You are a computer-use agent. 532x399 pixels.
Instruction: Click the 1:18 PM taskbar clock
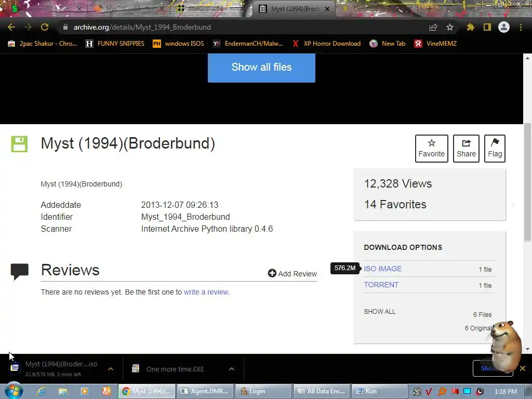point(506,392)
